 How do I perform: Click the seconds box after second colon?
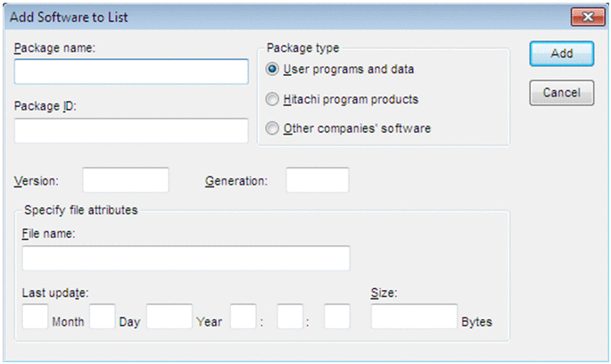click(336, 316)
